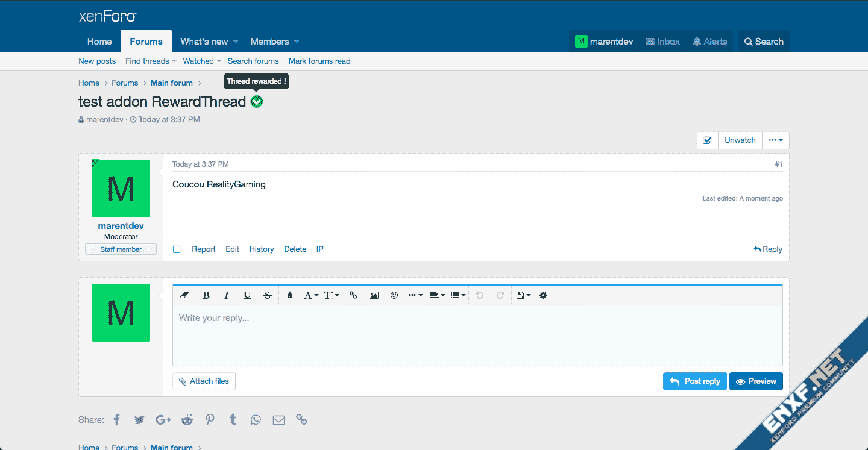Toggle italic text in the editor
Image resolution: width=868 pixels, height=450 pixels.
coord(227,295)
